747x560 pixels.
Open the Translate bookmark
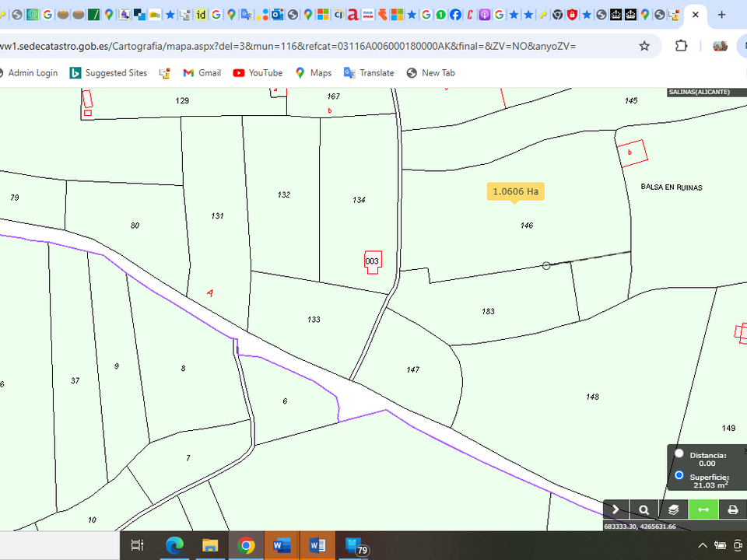pyautogui.click(x=369, y=73)
